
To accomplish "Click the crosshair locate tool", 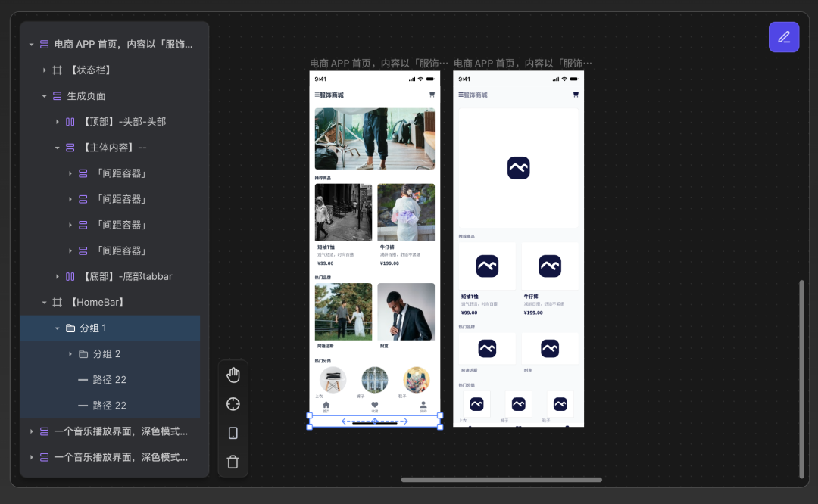I will (233, 404).
